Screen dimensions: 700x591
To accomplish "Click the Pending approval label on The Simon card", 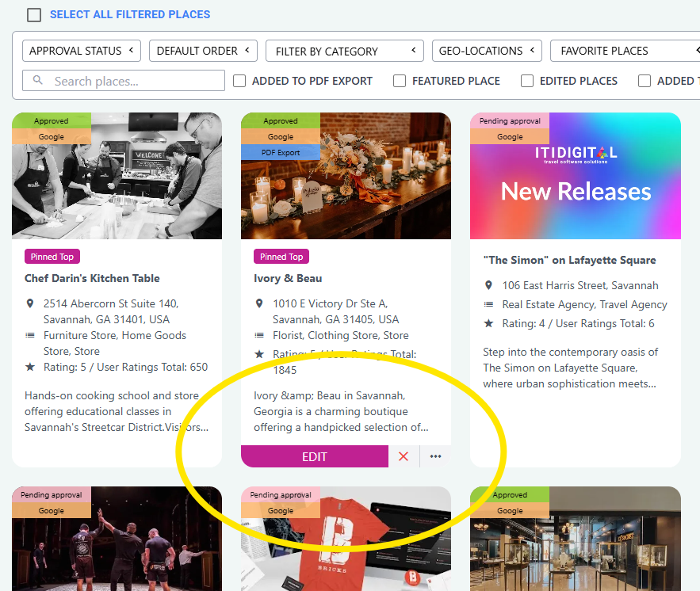I will tap(510, 121).
